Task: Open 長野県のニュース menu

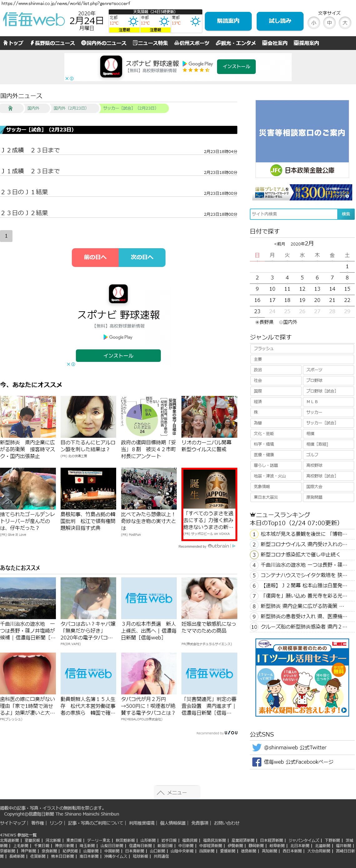Action: (52, 43)
